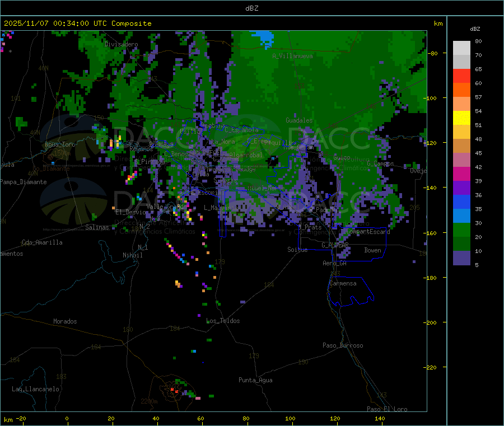Select the Guadales place label
The width and height of the screenshot is (504, 426).
pyautogui.click(x=299, y=120)
